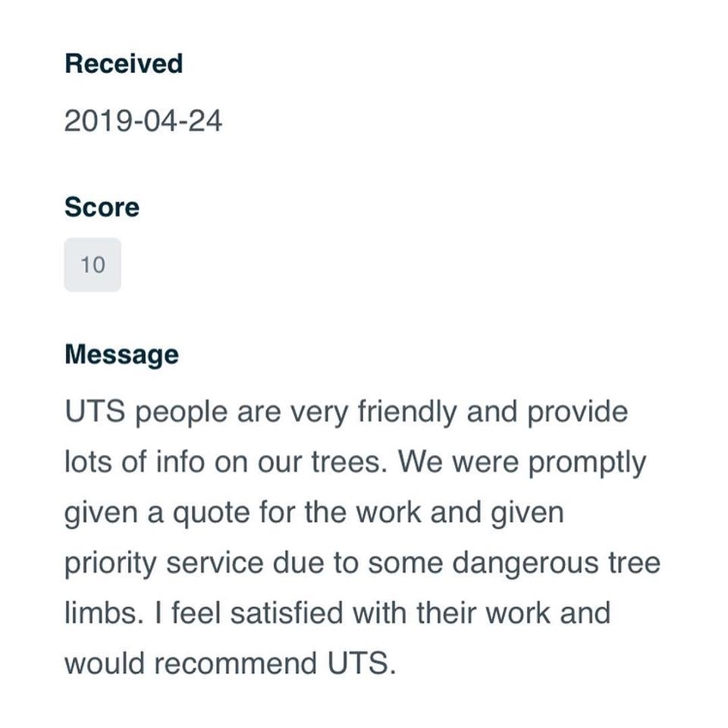Click the word "priority" in the review
The height and width of the screenshot is (728, 728).
tap(109, 563)
